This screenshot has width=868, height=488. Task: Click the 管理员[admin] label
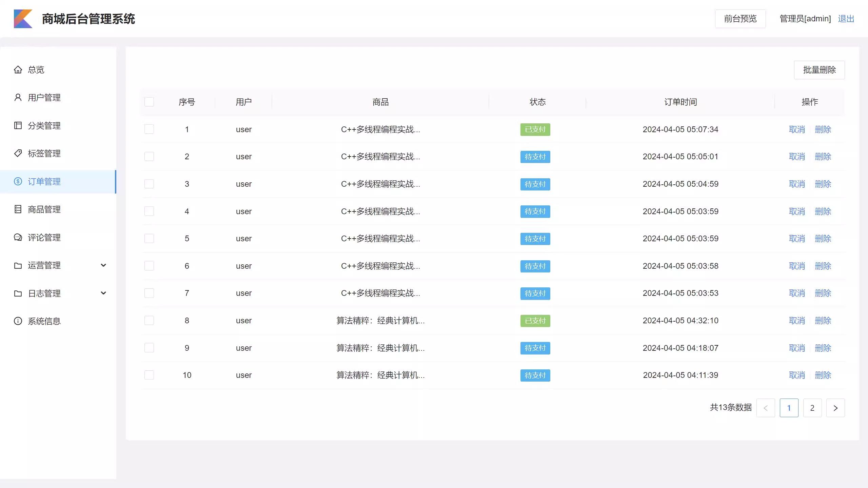(805, 19)
